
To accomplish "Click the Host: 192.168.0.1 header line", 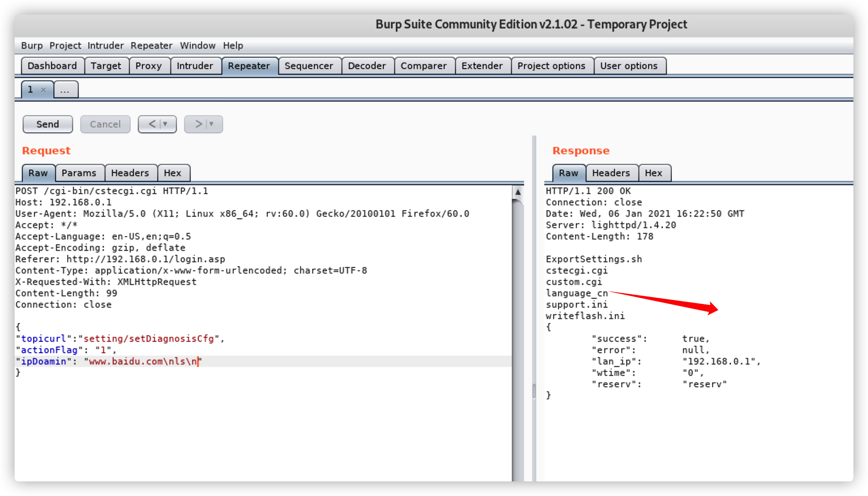I will coord(63,202).
